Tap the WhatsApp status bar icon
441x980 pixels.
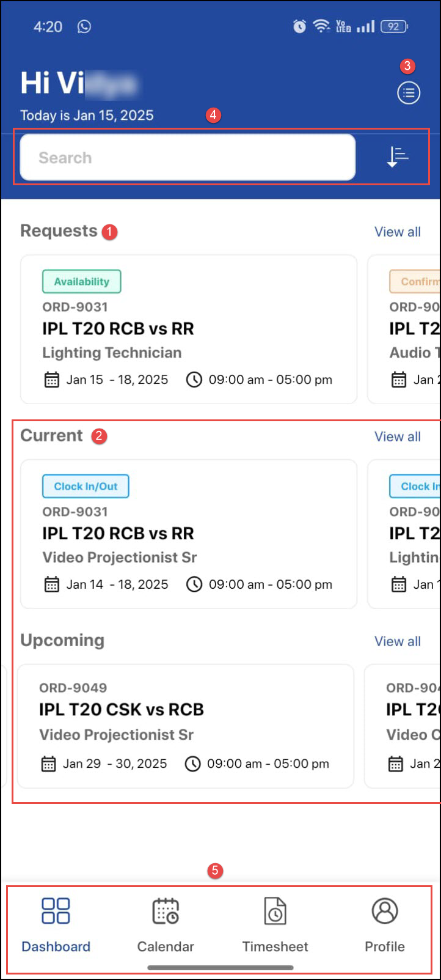(84, 27)
